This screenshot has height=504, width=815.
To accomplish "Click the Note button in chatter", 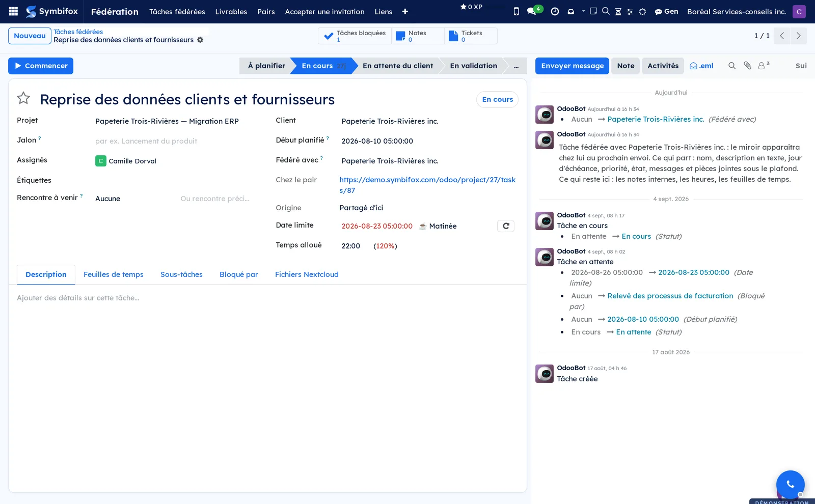I will (626, 66).
